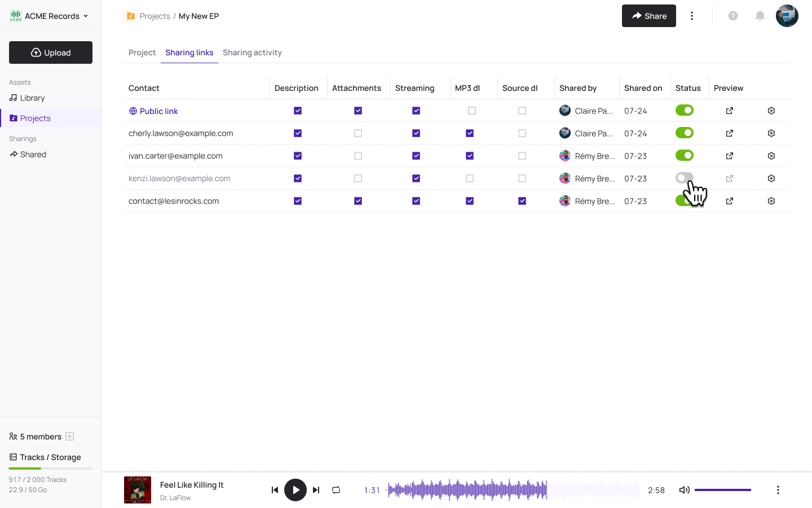Skip to previous track
Image resolution: width=812 pixels, height=508 pixels.
275,490
